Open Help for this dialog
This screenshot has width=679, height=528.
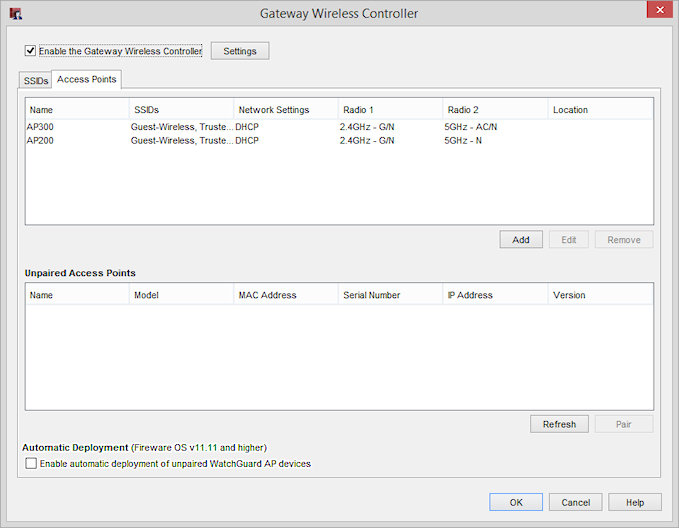click(x=634, y=503)
